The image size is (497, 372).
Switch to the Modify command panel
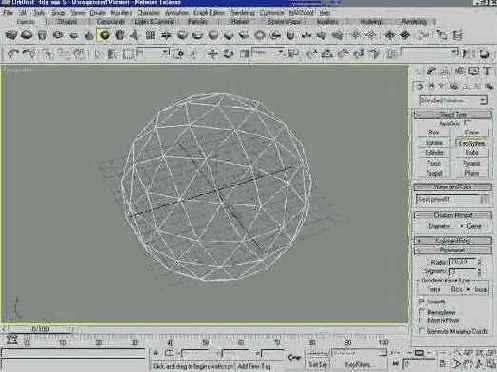tap(431, 71)
